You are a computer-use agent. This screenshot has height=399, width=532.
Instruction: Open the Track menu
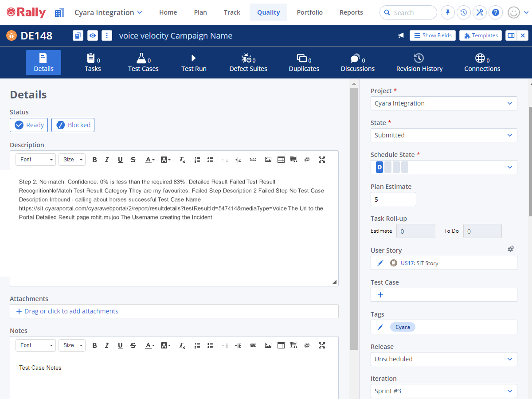click(x=232, y=12)
